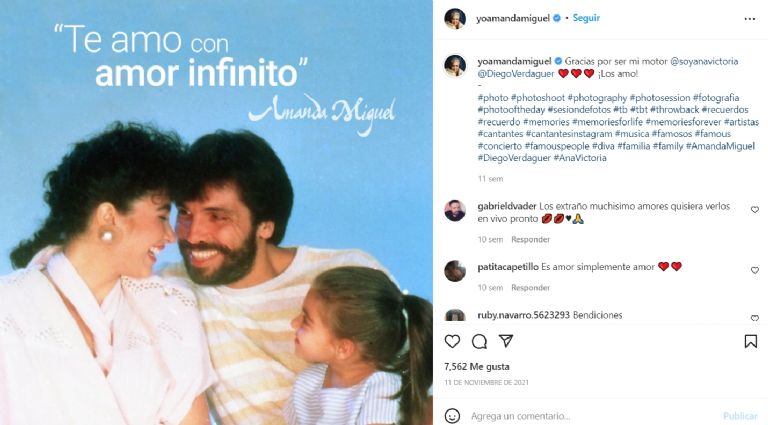Open the #AmandaMiguel hashtag
This screenshot has height=425, width=768.
pos(720,146)
